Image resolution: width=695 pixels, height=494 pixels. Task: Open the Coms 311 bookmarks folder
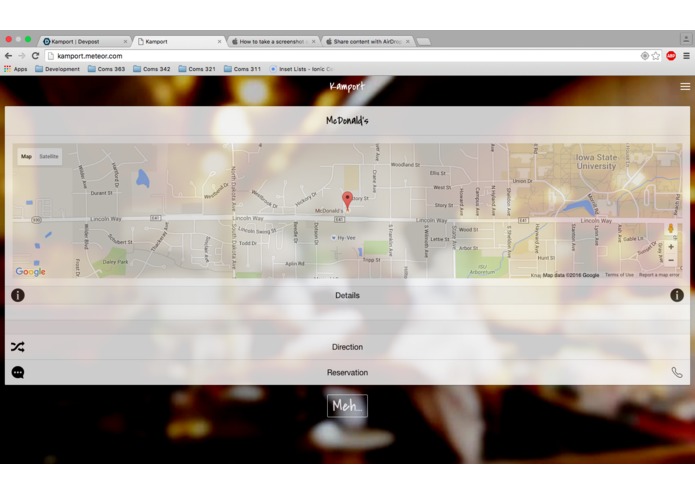[x=242, y=69]
